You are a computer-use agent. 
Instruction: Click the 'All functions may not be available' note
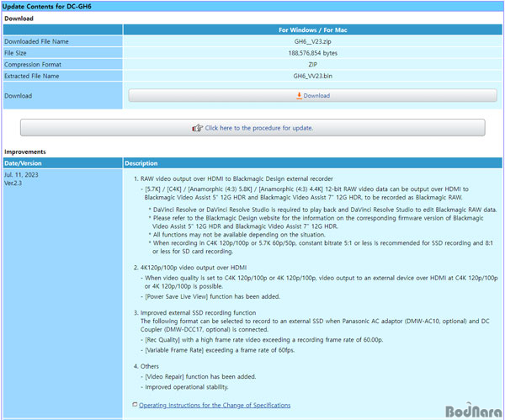[237, 235]
